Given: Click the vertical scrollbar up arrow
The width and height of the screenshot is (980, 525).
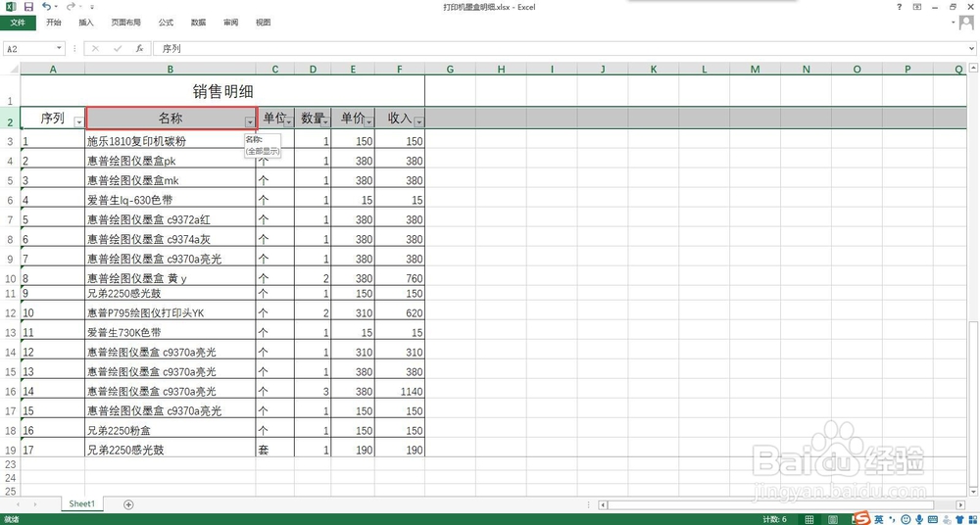Looking at the screenshot, I should point(973,68).
